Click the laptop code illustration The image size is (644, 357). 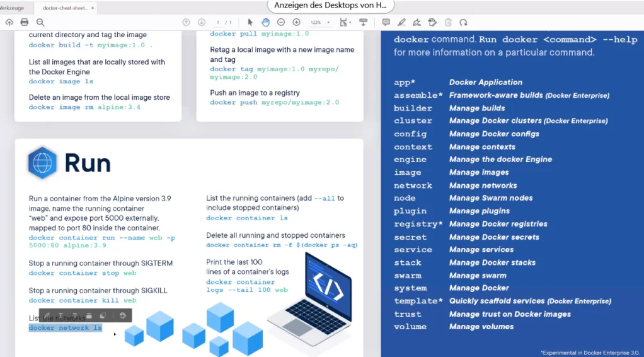tap(309, 299)
